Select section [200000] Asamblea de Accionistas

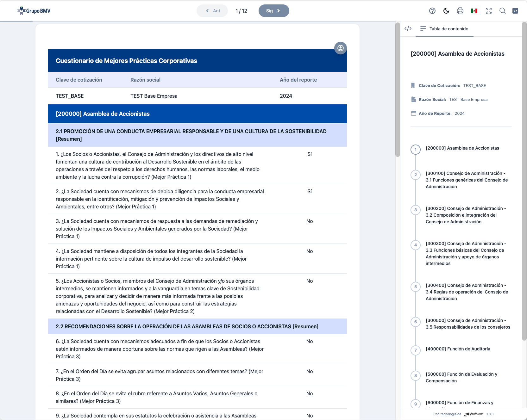click(x=462, y=148)
